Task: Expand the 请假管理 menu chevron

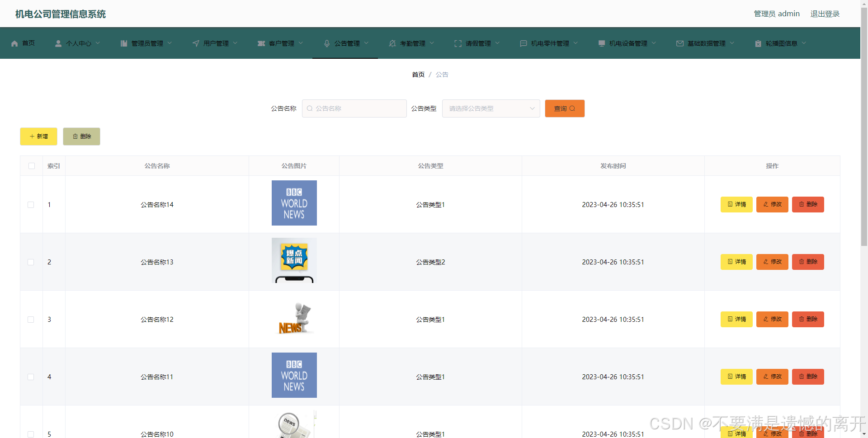Action: pyautogui.click(x=497, y=43)
